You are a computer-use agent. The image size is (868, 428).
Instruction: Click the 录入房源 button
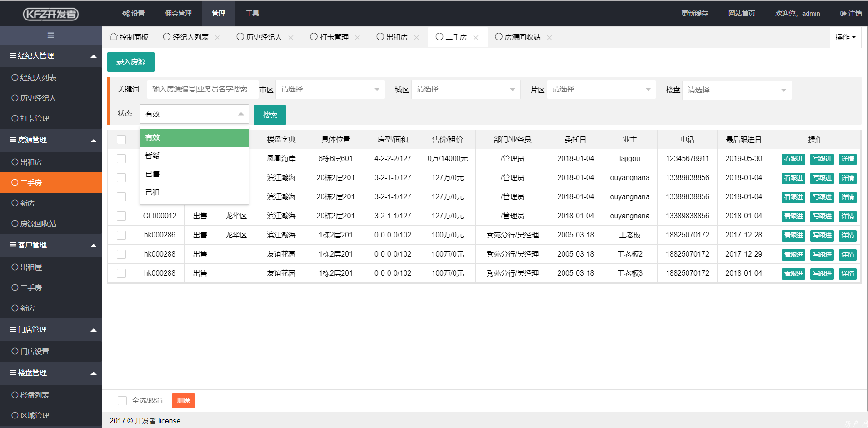(131, 62)
